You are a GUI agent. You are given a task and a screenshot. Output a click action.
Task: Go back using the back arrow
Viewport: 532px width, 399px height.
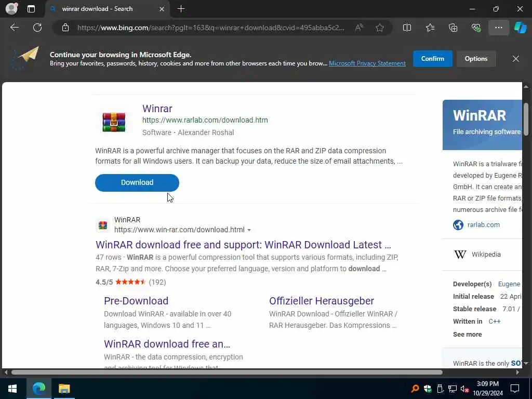coord(15,28)
